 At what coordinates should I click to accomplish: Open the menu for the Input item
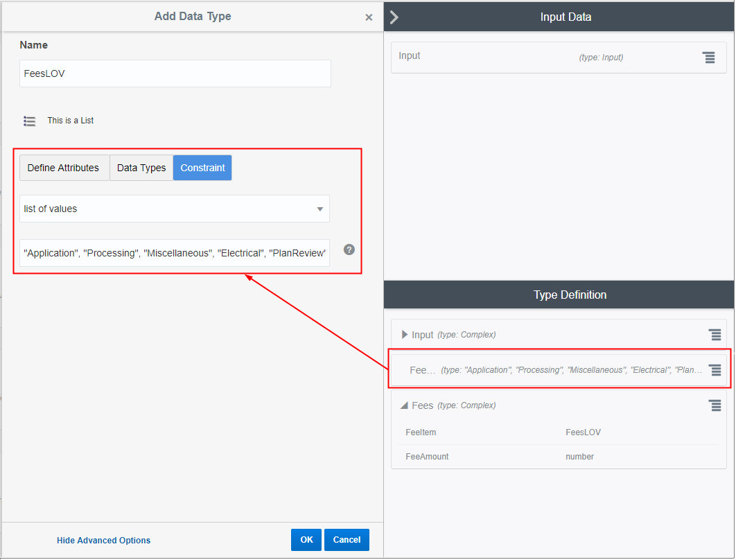pos(708,58)
